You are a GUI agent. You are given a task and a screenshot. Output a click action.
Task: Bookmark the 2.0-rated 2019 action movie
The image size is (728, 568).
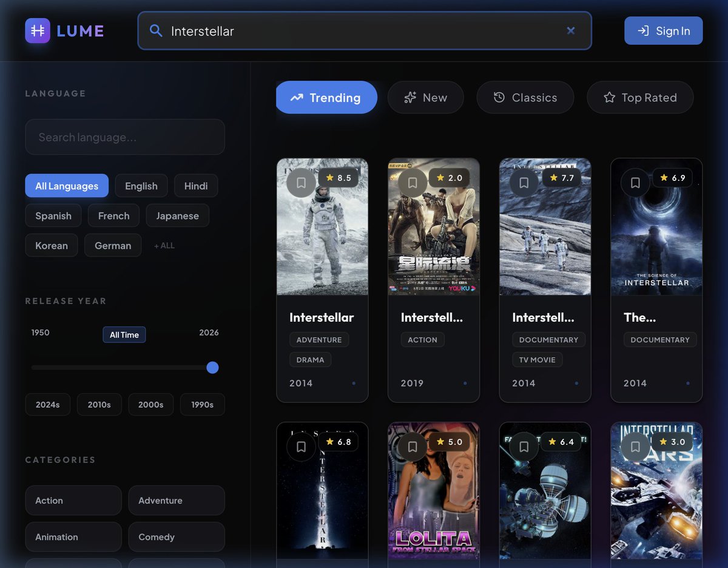(413, 183)
